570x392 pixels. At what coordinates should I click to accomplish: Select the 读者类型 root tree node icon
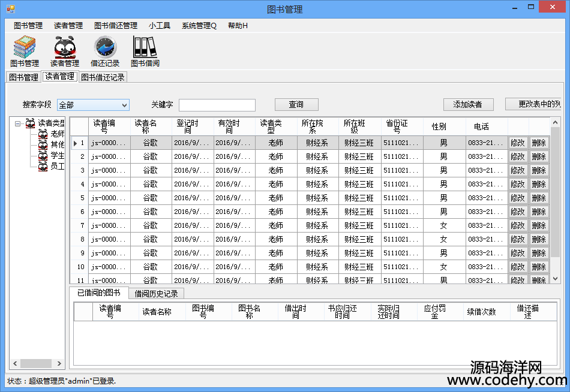31,123
